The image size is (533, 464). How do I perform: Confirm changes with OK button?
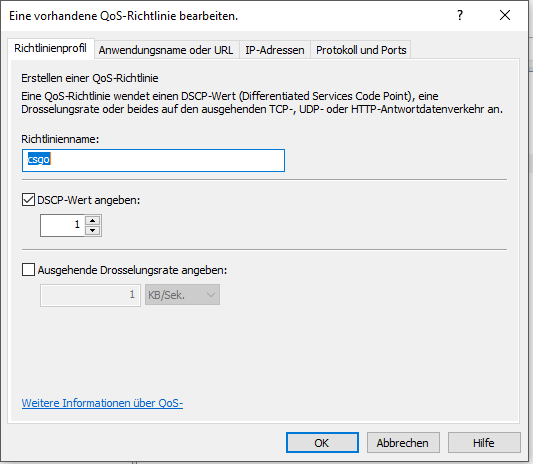(x=322, y=443)
